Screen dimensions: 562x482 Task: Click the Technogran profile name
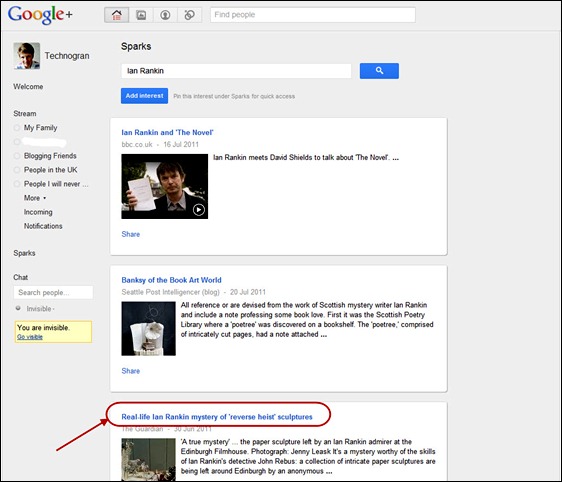click(x=67, y=56)
